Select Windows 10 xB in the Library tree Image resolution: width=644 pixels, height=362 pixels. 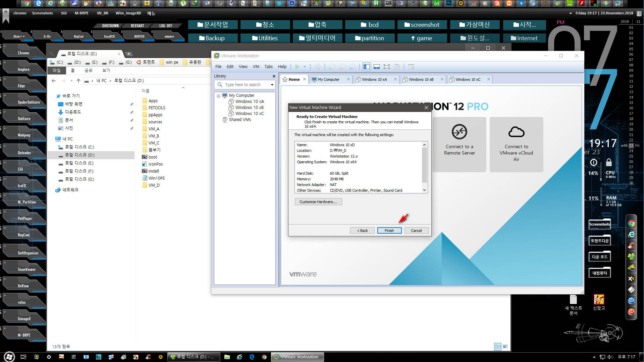pos(249,108)
